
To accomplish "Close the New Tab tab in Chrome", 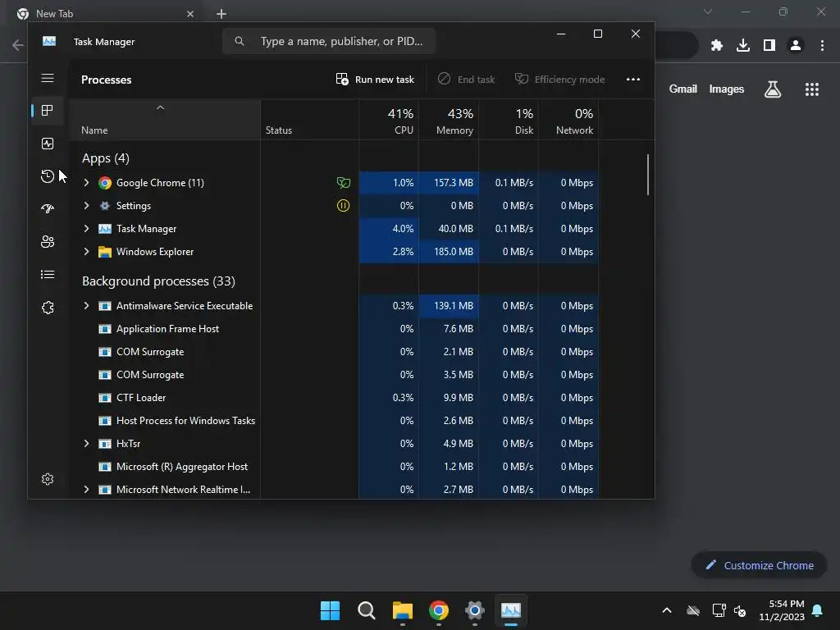I will (190, 14).
